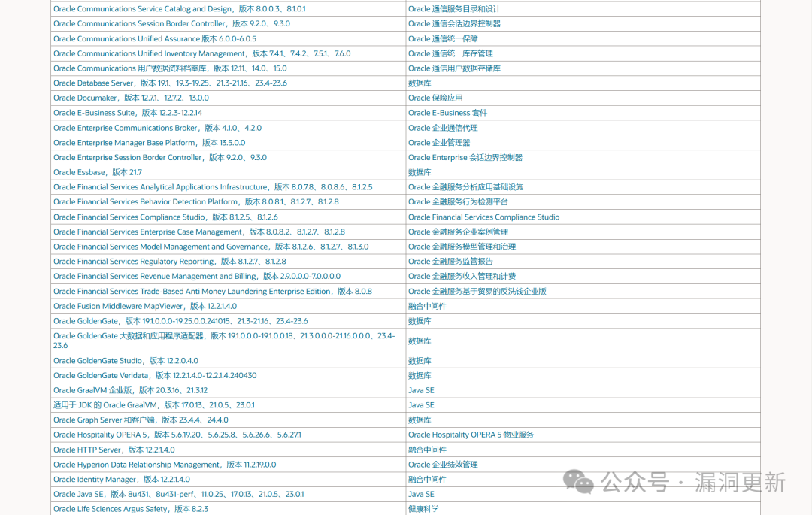The width and height of the screenshot is (812, 515).
Task: Click Financial Services Compliance Studio 版本 8.1.2.5 link
Action: pos(165,217)
